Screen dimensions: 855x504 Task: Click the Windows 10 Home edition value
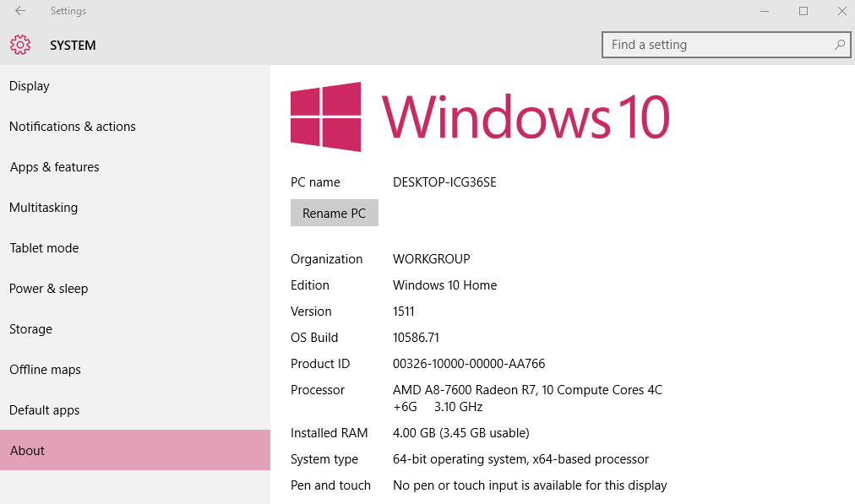click(445, 285)
